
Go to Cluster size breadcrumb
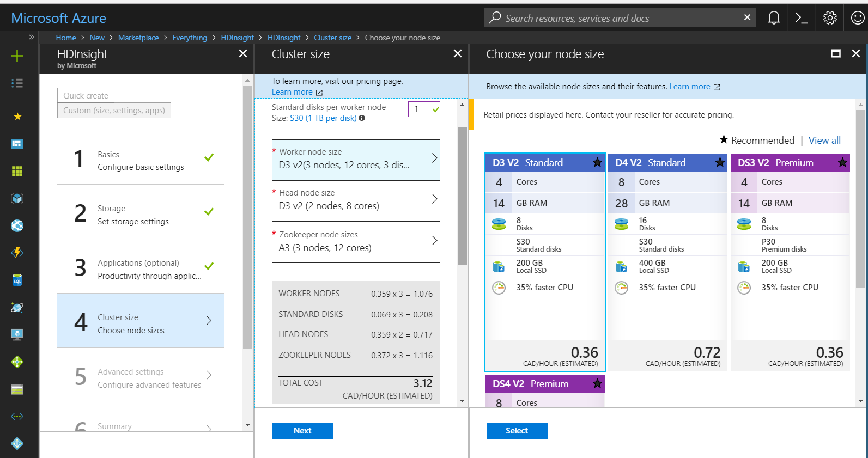(x=332, y=38)
